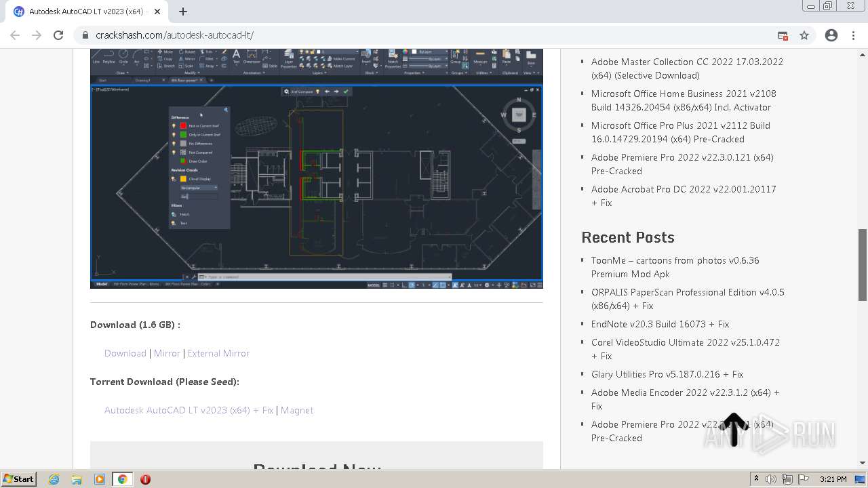Open the External Mirror link
The image size is (868, 488).
click(x=218, y=353)
